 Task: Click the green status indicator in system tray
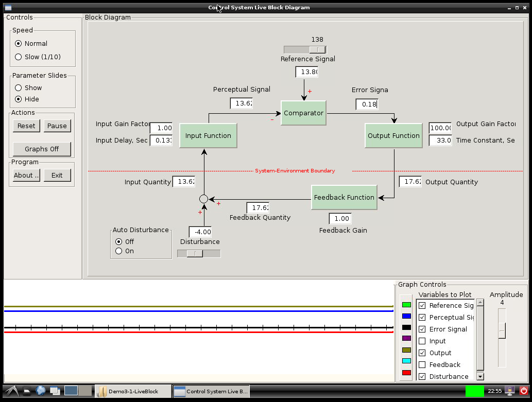click(x=474, y=391)
